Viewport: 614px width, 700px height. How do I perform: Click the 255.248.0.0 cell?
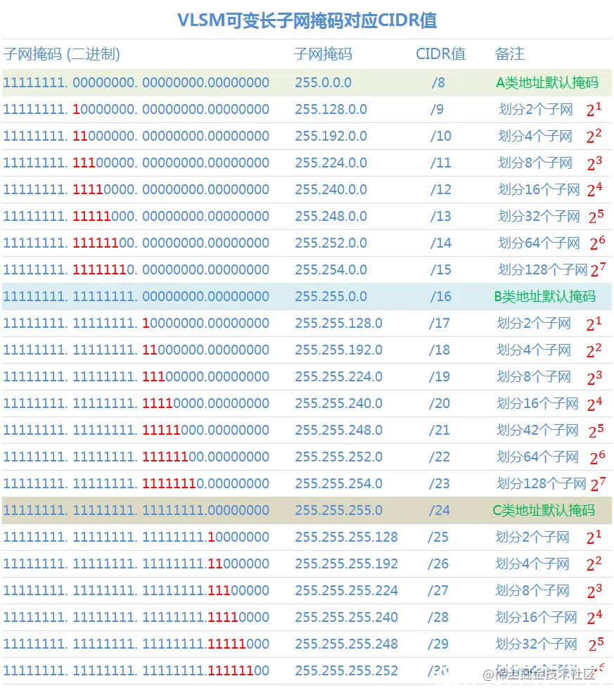click(x=331, y=217)
